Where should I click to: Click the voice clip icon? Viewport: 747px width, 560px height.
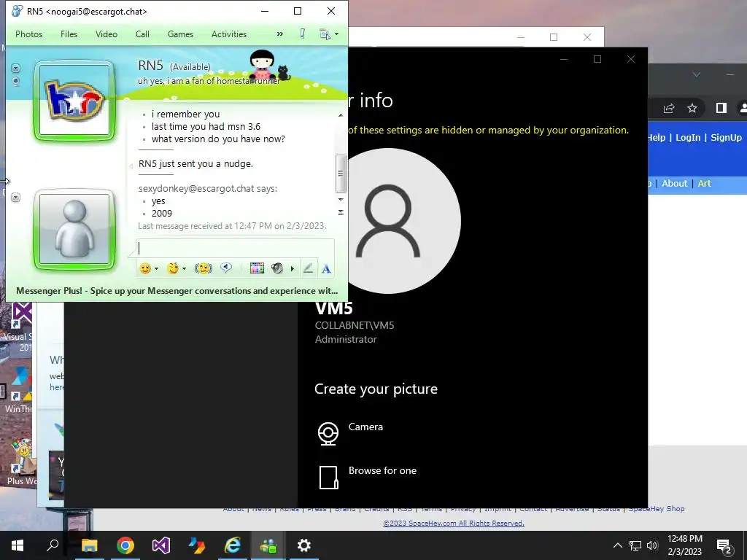[226, 268]
